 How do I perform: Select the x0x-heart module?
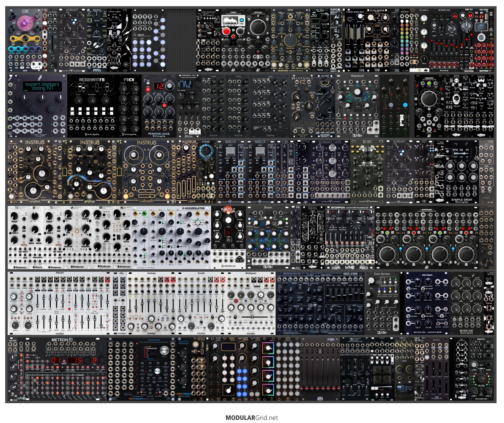coord(427,303)
